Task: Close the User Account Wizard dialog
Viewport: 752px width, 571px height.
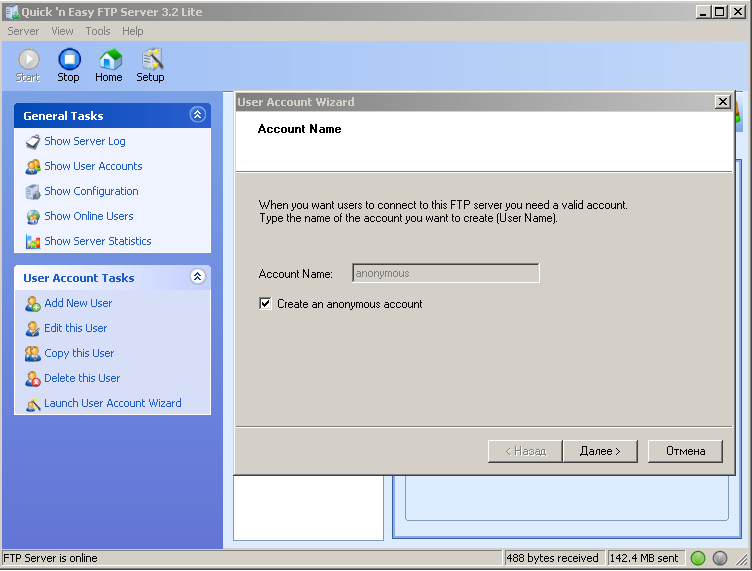Action: [x=722, y=102]
